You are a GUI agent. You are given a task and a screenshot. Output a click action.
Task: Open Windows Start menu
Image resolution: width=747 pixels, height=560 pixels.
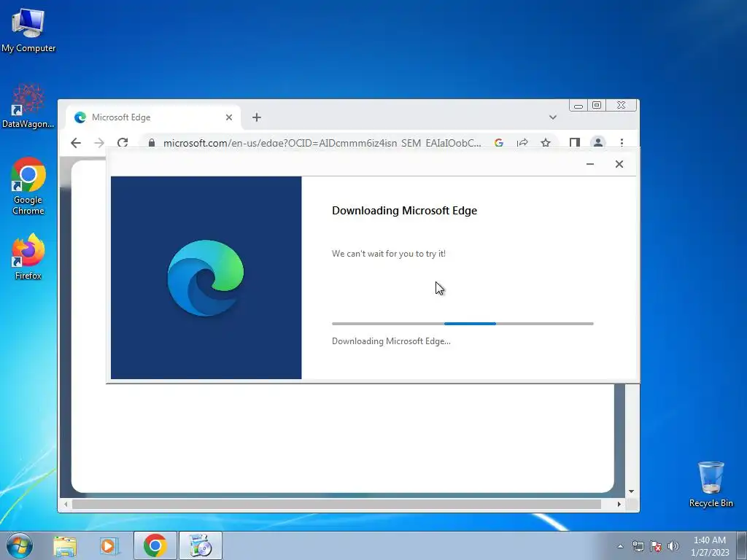(20, 545)
